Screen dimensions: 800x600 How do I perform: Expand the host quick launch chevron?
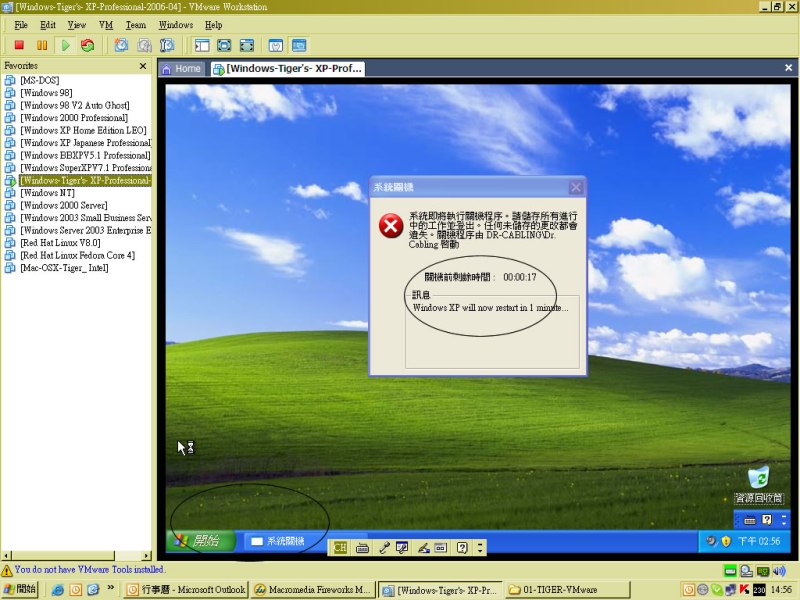111,588
